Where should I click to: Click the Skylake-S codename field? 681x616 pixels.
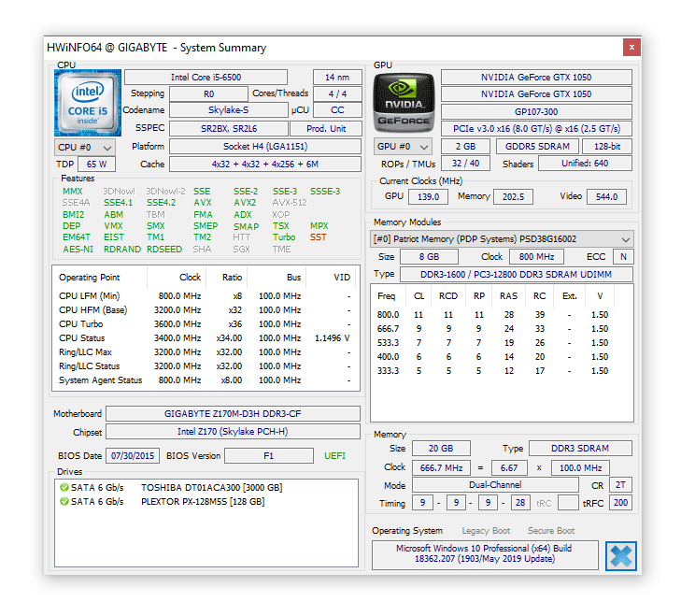tap(229, 110)
